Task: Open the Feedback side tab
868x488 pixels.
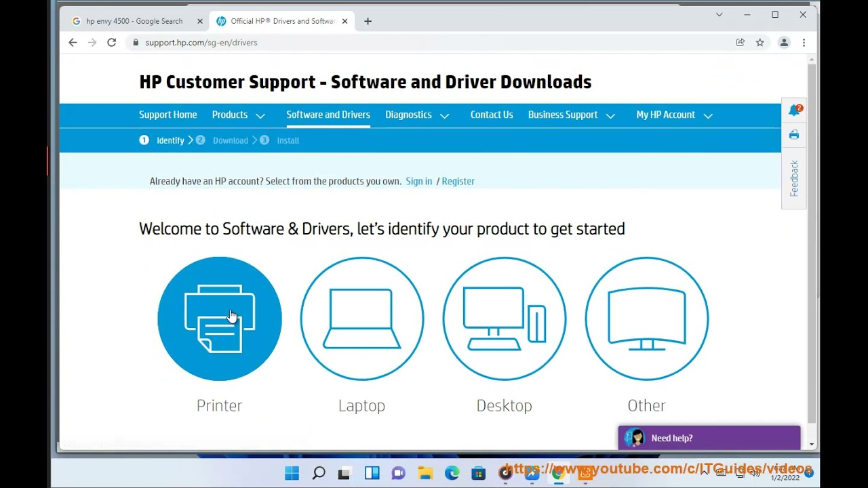Action: [794, 178]
